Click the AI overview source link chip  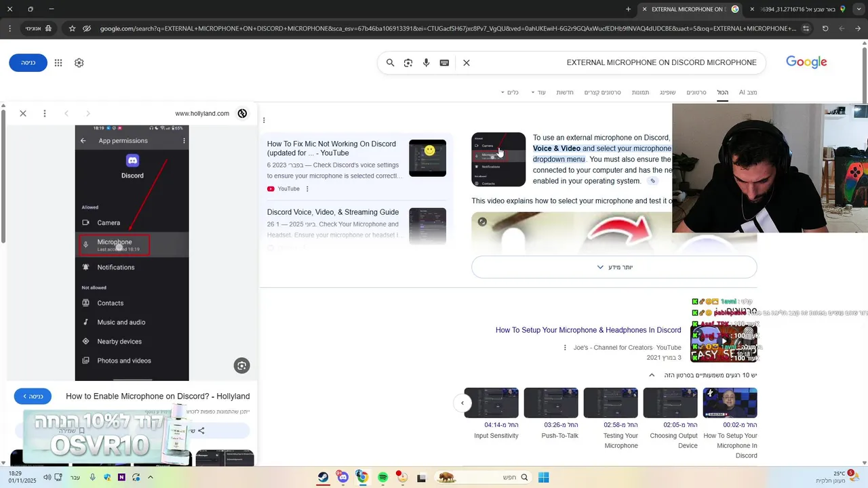652,181
